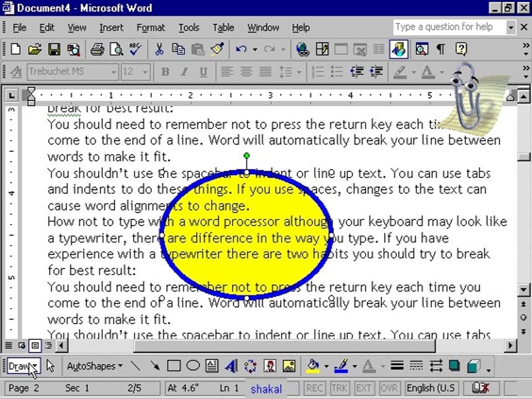532x399 pixels.
Task: Open Document Map icon
Action: (x=421, y=49)
